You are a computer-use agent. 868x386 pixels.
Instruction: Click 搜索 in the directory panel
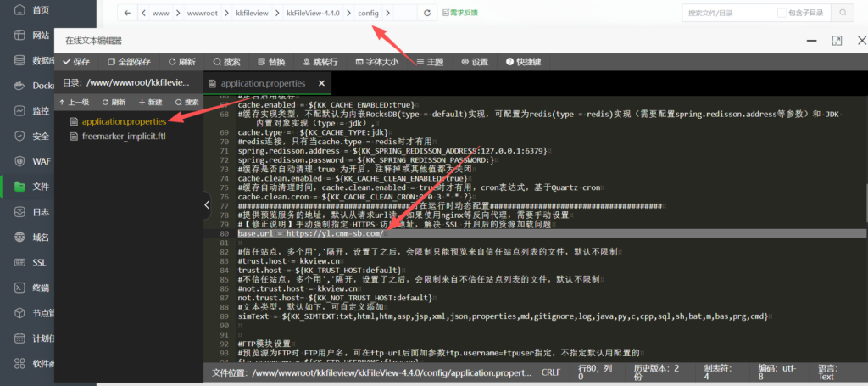(x=187, y=103)
